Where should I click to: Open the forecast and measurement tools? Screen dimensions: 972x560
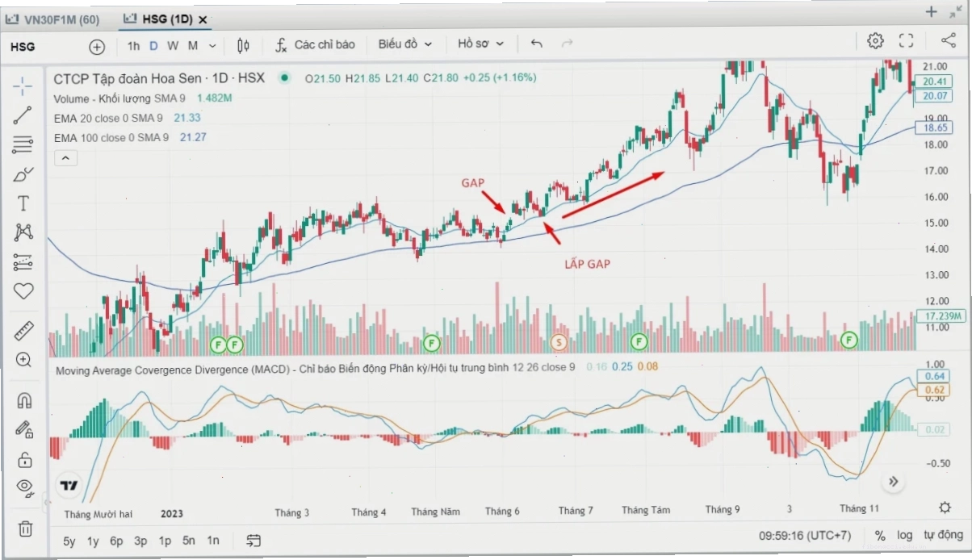pos(23,262)
